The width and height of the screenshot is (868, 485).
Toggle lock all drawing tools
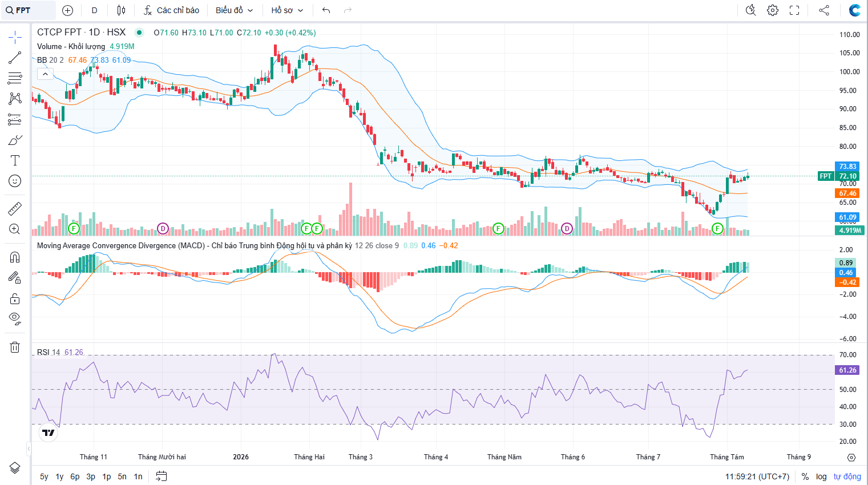(15, 298)
